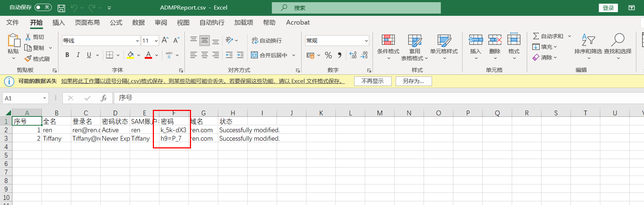This screenshot has width=644, height=205.
Task: Open Conditional Formatting icon
Action: (388, 40)
